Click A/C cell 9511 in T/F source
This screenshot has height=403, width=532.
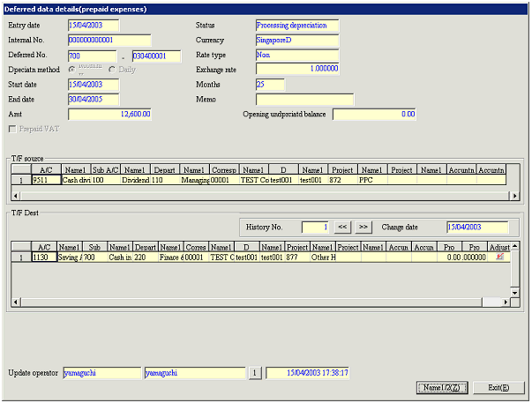(47, 180)
